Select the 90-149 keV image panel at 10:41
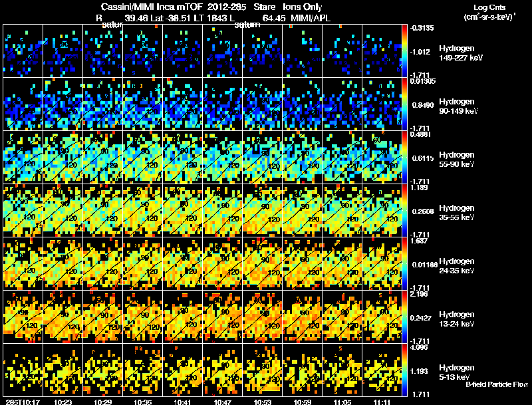This screenshot has height=405, width=532. point(182,104)
